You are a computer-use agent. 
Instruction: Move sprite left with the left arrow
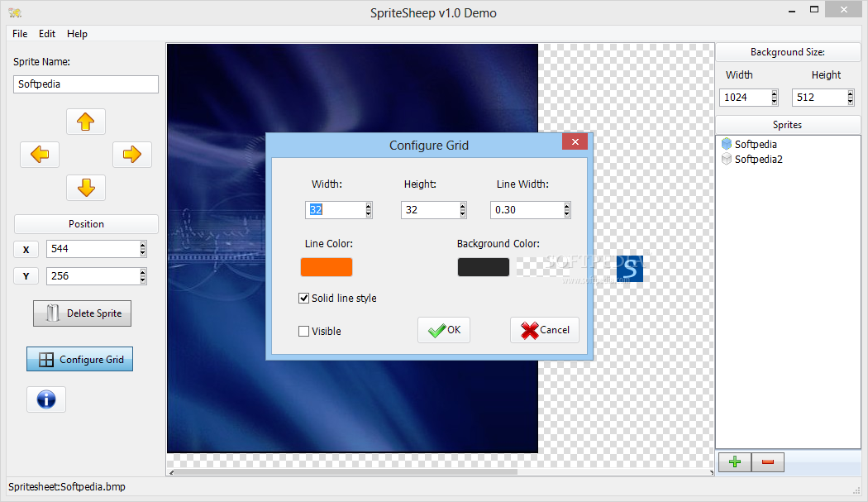coord(40,154)
